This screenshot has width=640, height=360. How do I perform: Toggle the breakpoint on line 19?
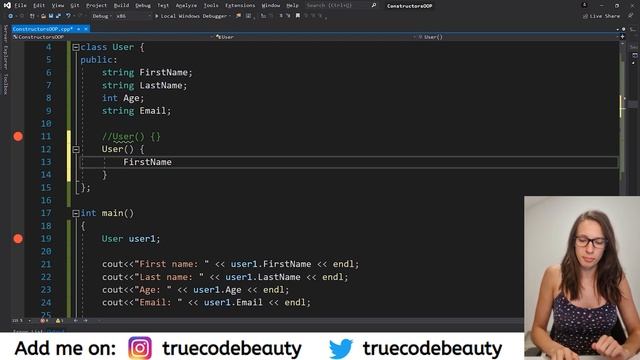pyautogui.click(x=18, y=239)
